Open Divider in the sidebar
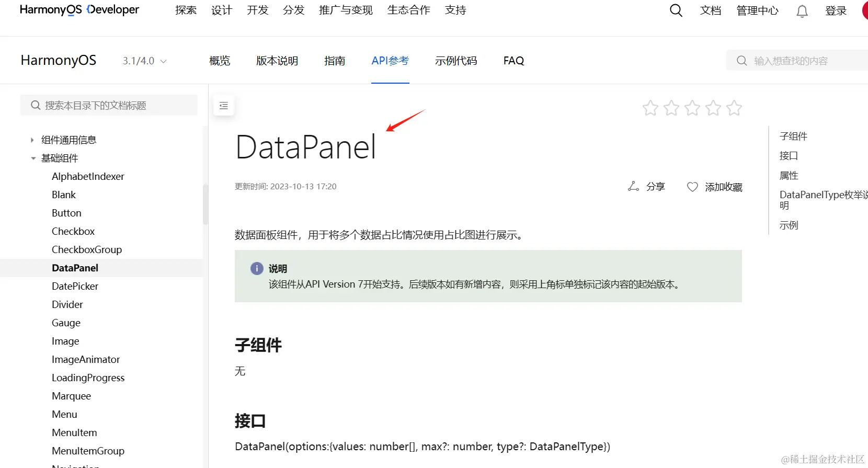 point(67,305)
